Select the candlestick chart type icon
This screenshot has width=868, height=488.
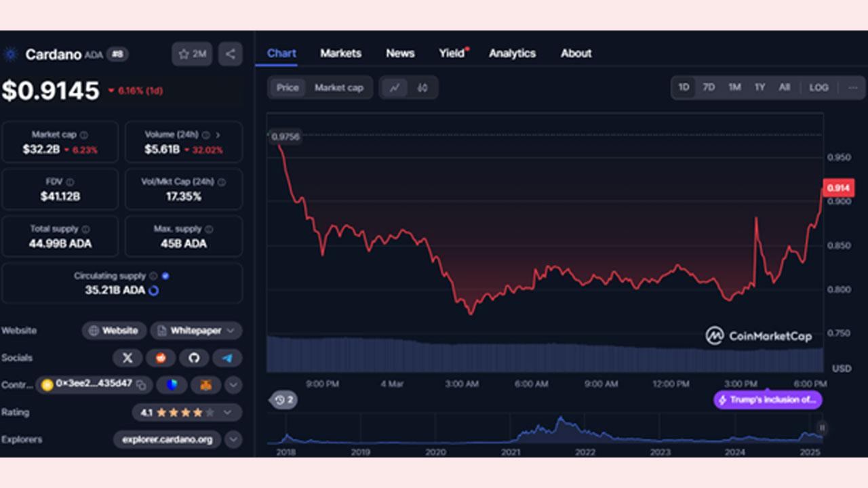pos(422,87)
